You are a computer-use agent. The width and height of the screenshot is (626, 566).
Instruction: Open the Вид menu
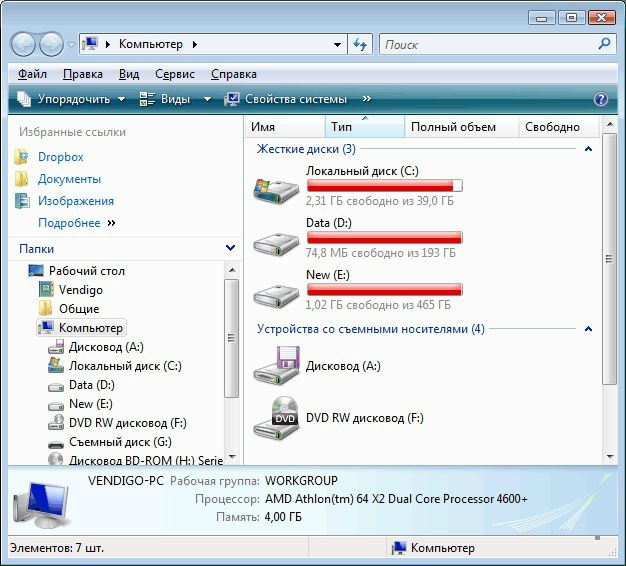tap(129, 74)
